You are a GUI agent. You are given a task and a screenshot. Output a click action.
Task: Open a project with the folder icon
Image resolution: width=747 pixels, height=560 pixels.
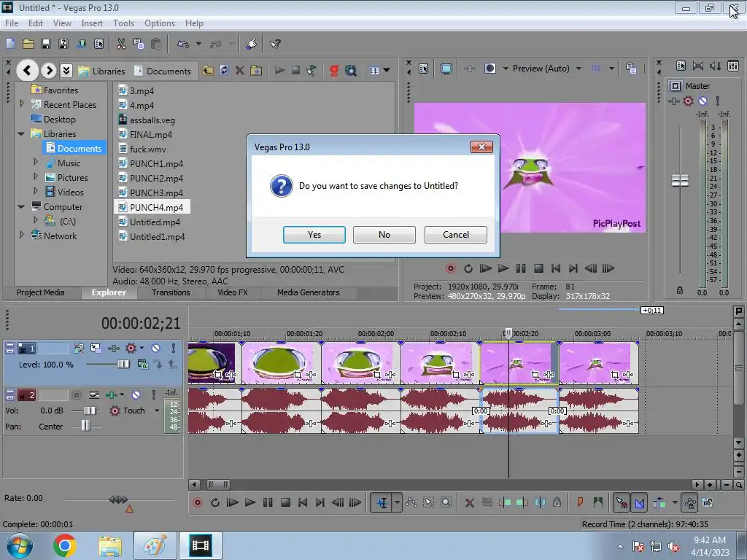28,44
